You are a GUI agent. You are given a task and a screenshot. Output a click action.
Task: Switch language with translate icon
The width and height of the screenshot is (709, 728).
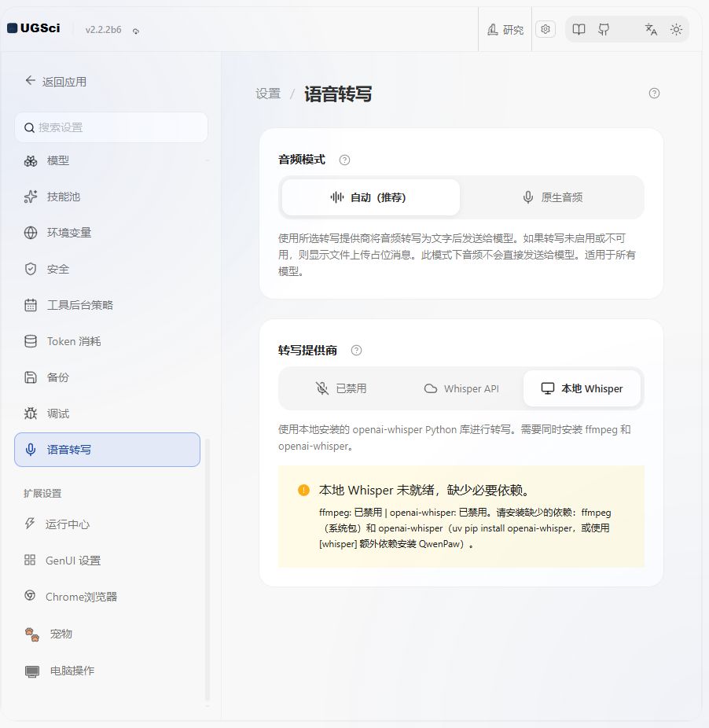[651, 30]
